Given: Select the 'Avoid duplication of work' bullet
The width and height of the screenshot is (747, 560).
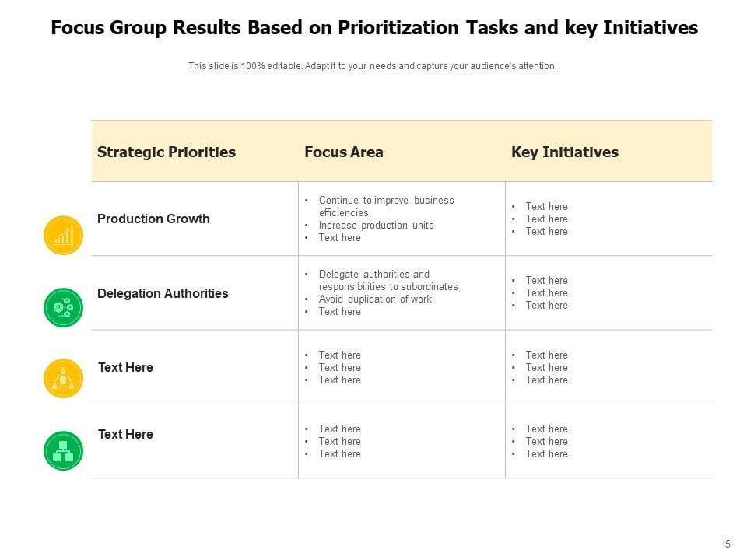Looking at the screenshot, I should [375, 299].
